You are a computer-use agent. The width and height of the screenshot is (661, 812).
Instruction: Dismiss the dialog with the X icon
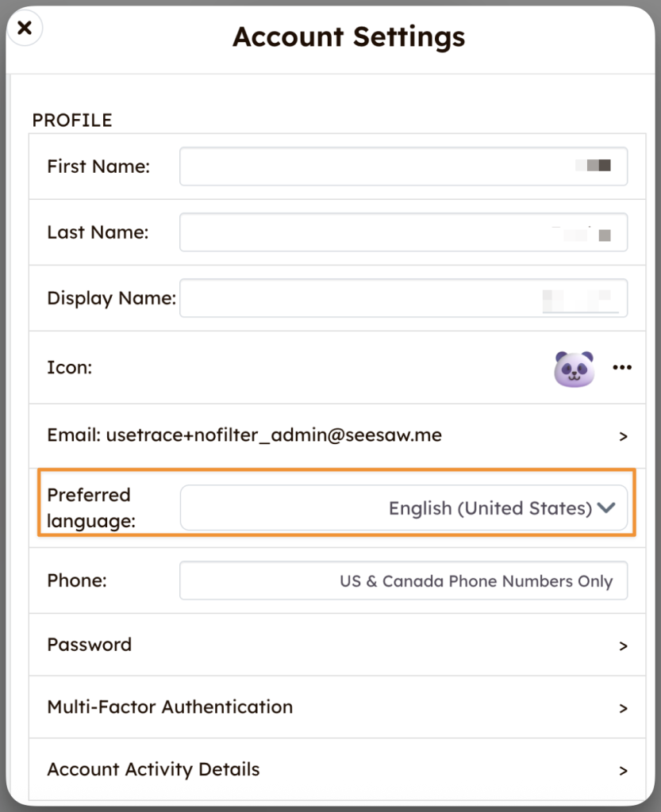(25, 28)
